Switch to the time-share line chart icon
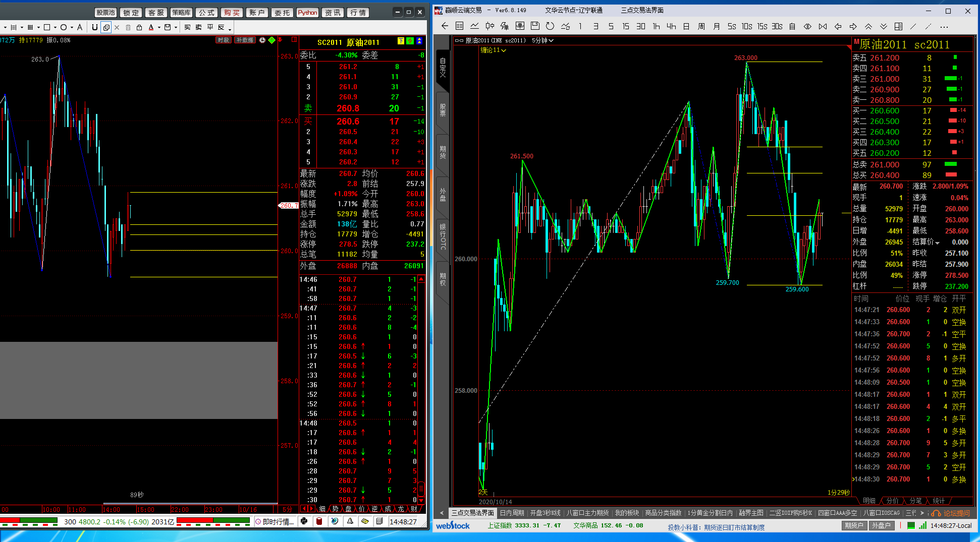 (474, 26)
